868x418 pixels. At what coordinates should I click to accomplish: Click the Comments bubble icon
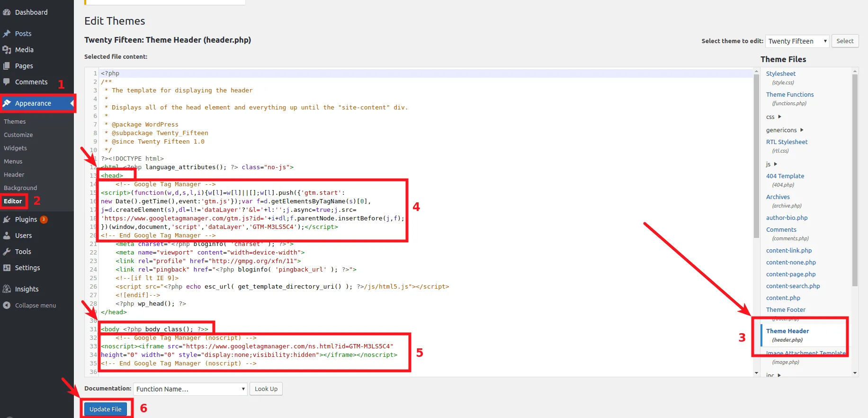pyautogui.click(x=7, y=82)
